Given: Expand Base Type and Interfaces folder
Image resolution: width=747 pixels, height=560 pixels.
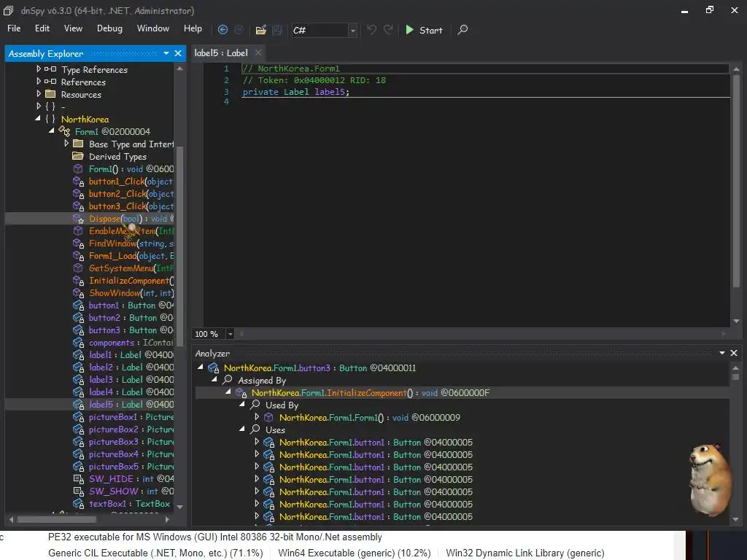Looking at the screenshot, I should pos(66,144).
